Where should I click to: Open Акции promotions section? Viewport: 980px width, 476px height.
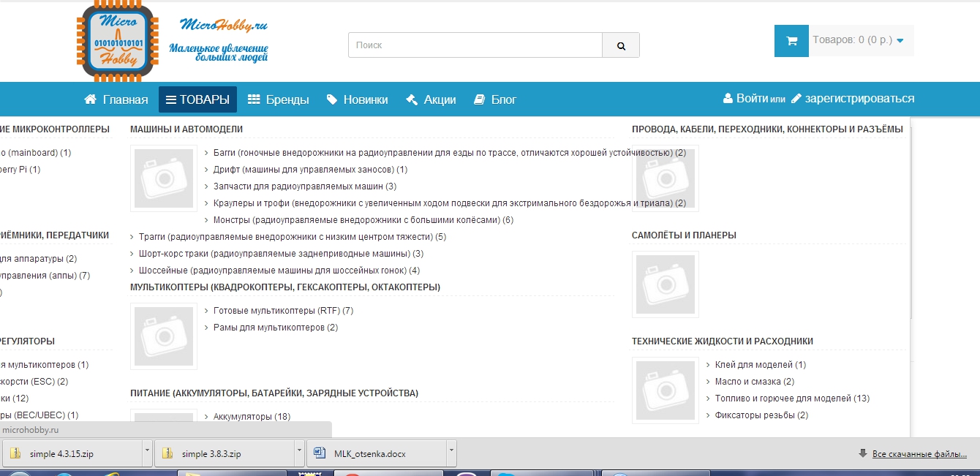(x=431, y=99)
